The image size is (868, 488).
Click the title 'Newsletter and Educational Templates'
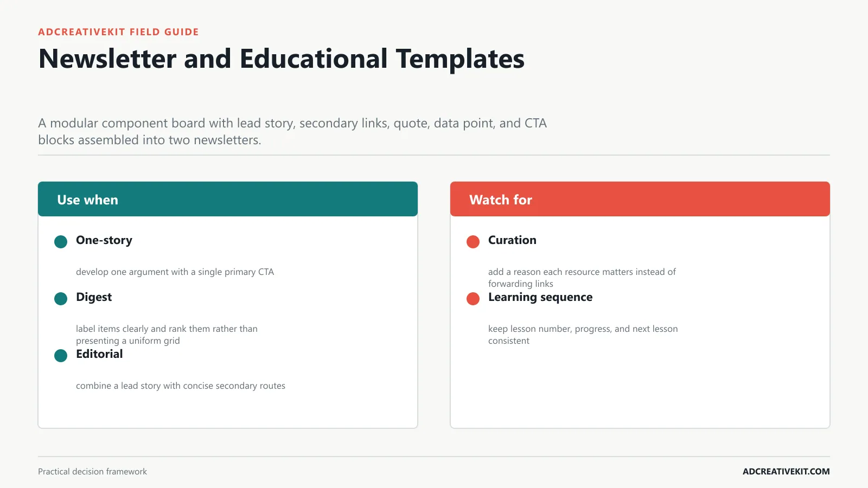282,59
